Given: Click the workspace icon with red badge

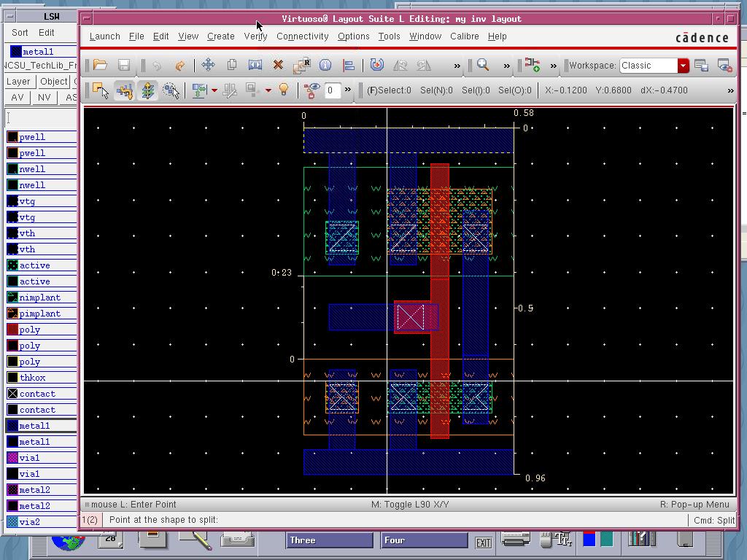Looking at the screenshot, I should tap(724, 65).
